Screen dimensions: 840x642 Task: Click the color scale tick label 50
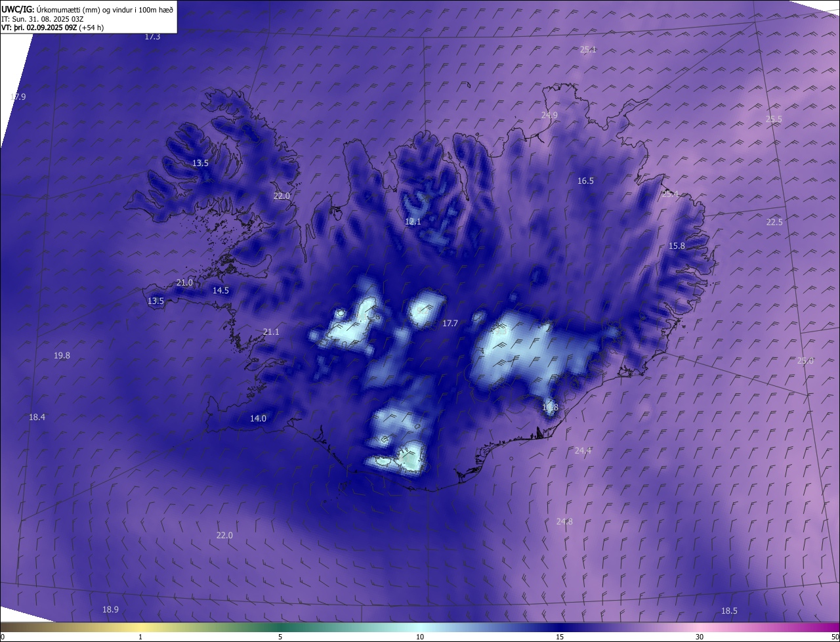(x=835, y=637)
